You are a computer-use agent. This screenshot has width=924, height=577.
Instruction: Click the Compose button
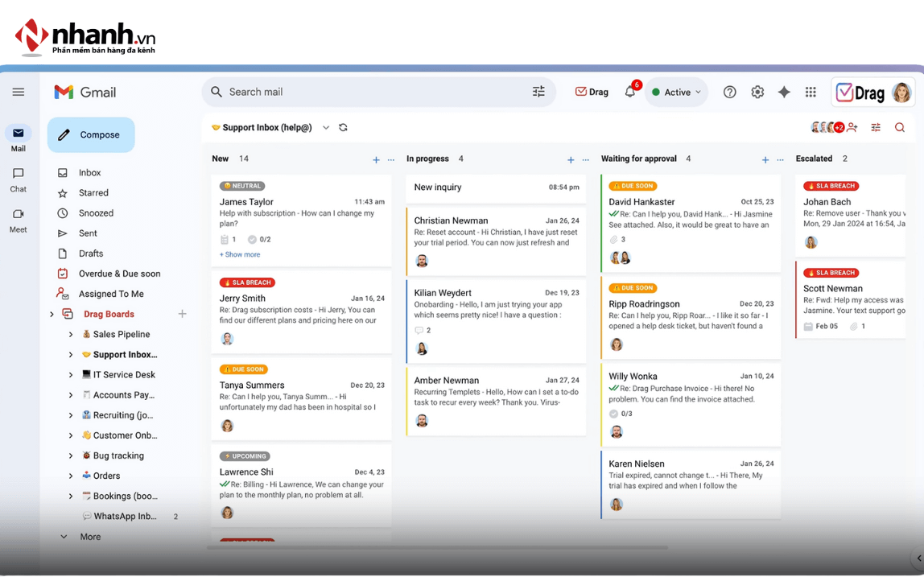click(91, 135)
